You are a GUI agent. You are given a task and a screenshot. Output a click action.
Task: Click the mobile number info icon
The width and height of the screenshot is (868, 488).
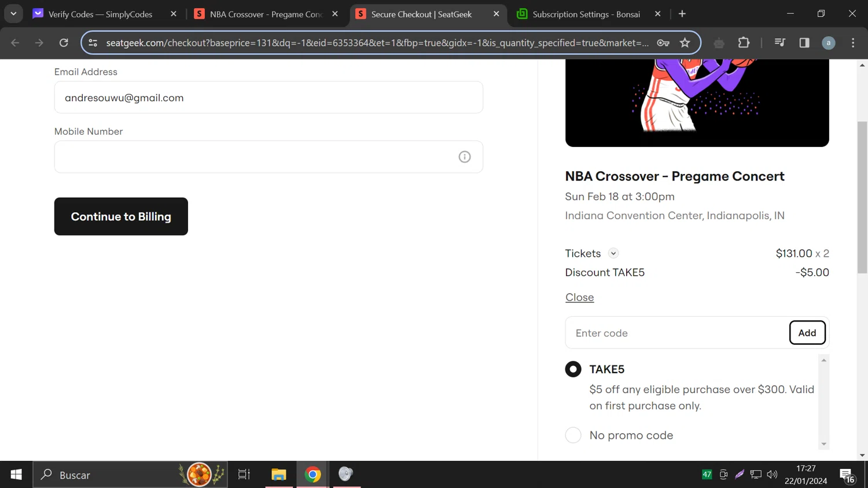(x=465, y=157)
